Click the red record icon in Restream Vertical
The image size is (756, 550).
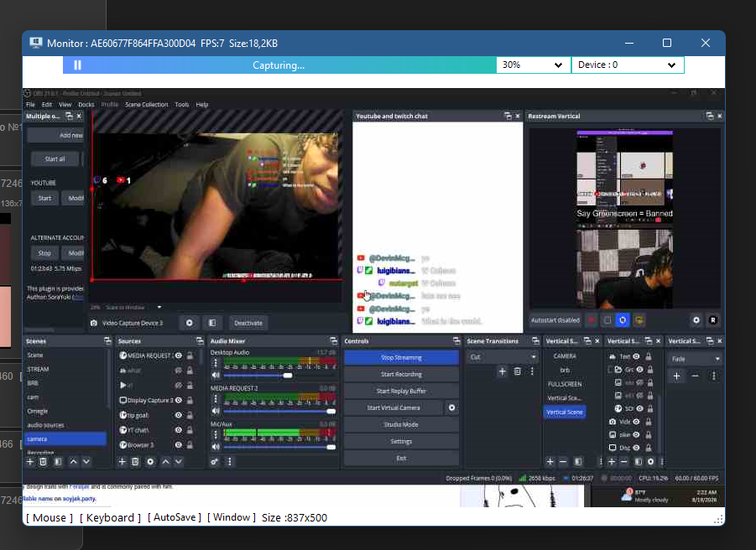[592, 320]
